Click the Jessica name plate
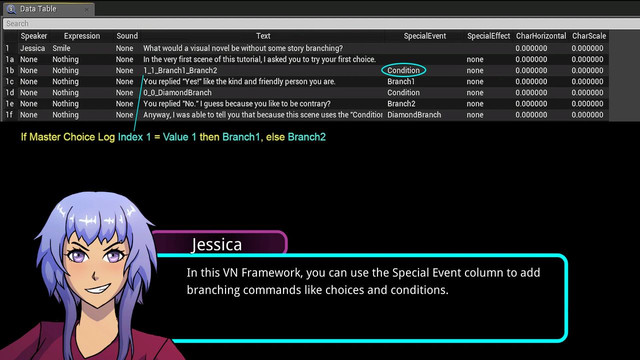Viewport: 640px width, 360px height. 220,243
